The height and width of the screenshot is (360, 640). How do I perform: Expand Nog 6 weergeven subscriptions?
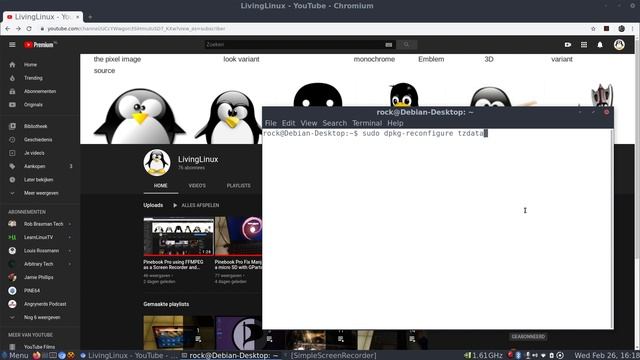(x=42, y=317)
